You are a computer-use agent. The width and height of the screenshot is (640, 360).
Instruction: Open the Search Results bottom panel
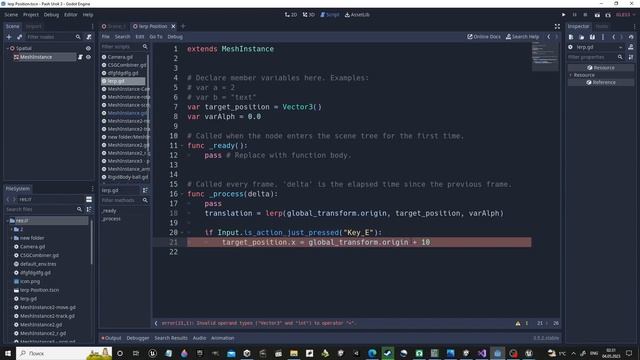point(171,338)
